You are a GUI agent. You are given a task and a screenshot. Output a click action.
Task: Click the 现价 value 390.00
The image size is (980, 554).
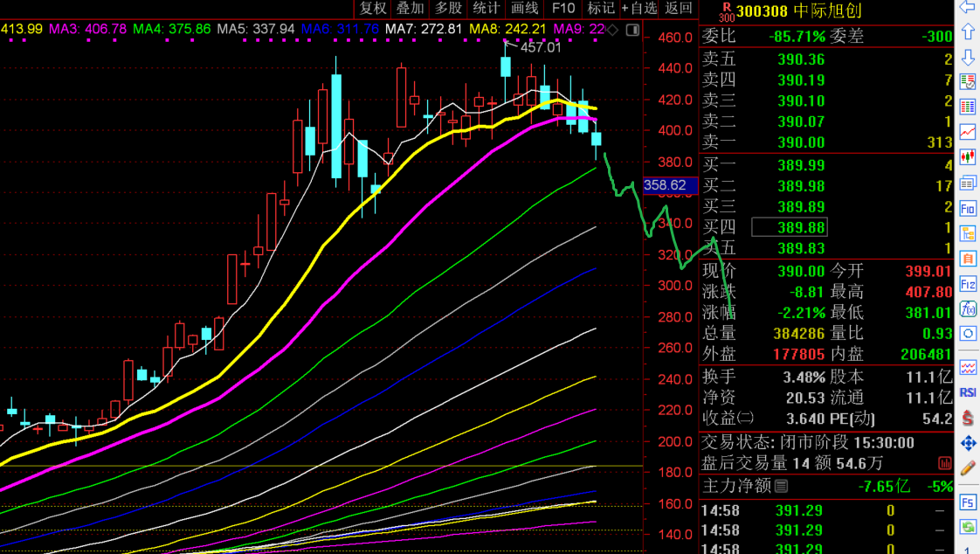801,272
